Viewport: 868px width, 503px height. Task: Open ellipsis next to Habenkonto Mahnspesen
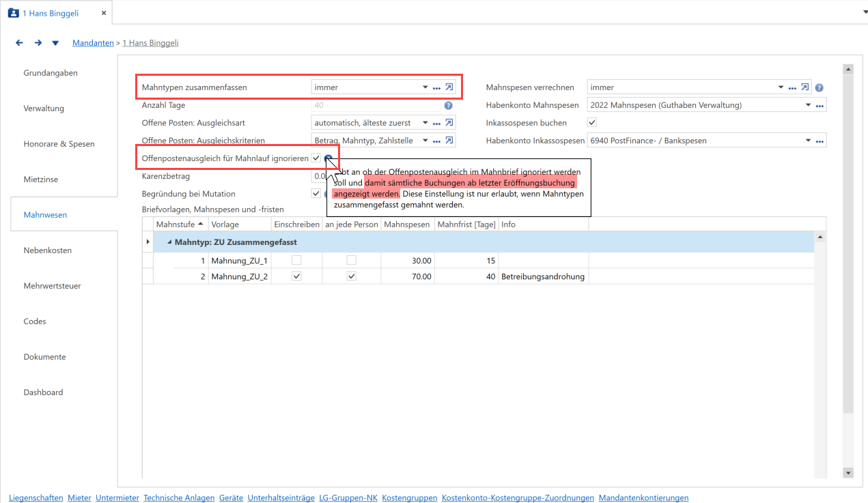pyautogui.click(x=820, y=105)
